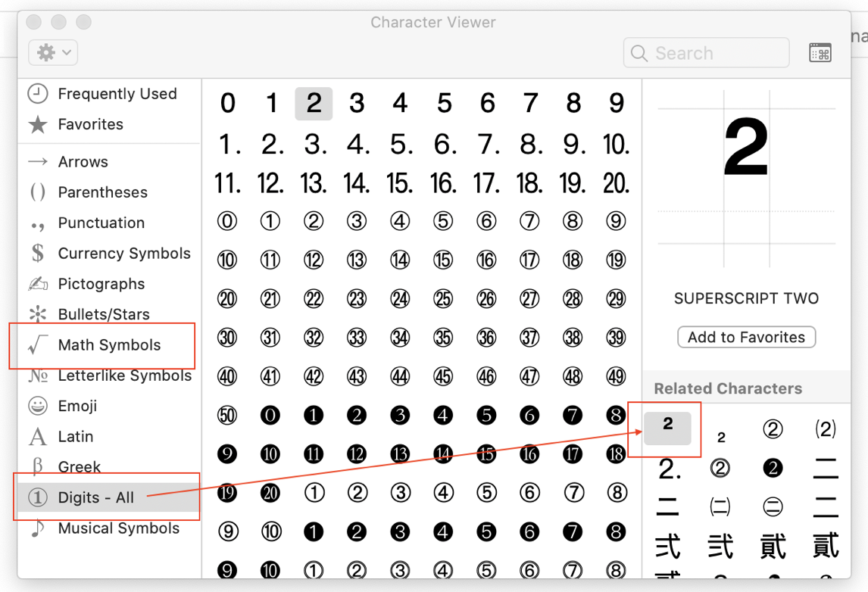The width and height of the screenshot is (868, 592).
Task: Select parenthesized ideograph two ㈡ related character
Action: (720, 506)
